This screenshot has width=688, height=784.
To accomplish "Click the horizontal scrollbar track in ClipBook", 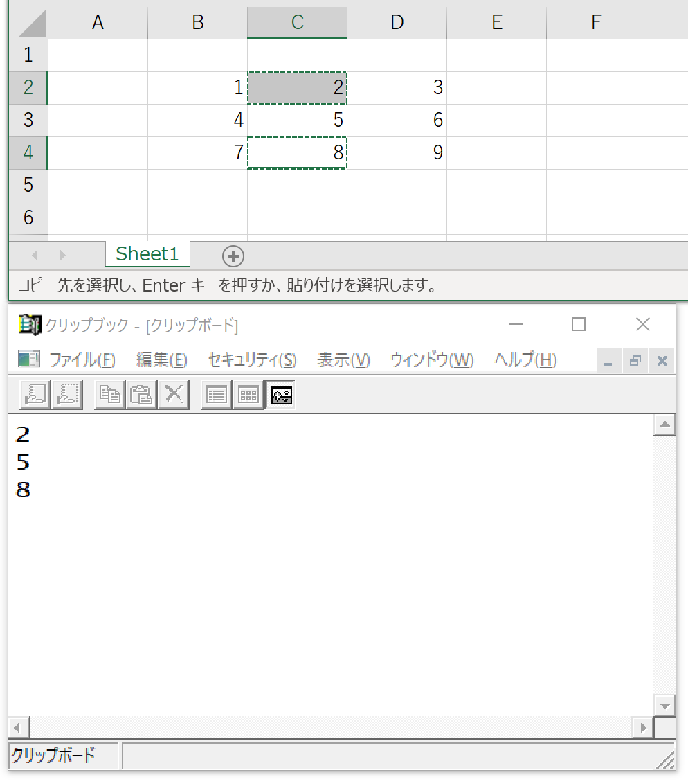I will tap(332, 727).
